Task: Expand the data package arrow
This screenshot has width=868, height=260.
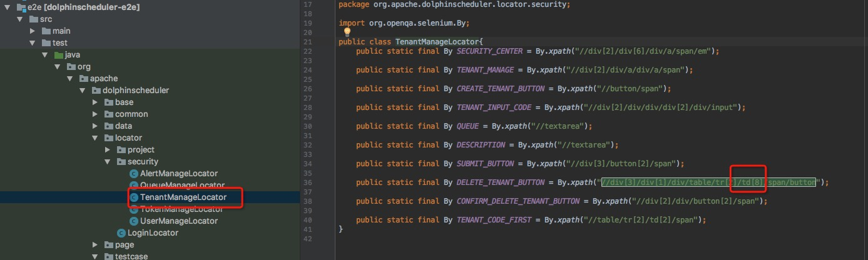Action: 95,126
